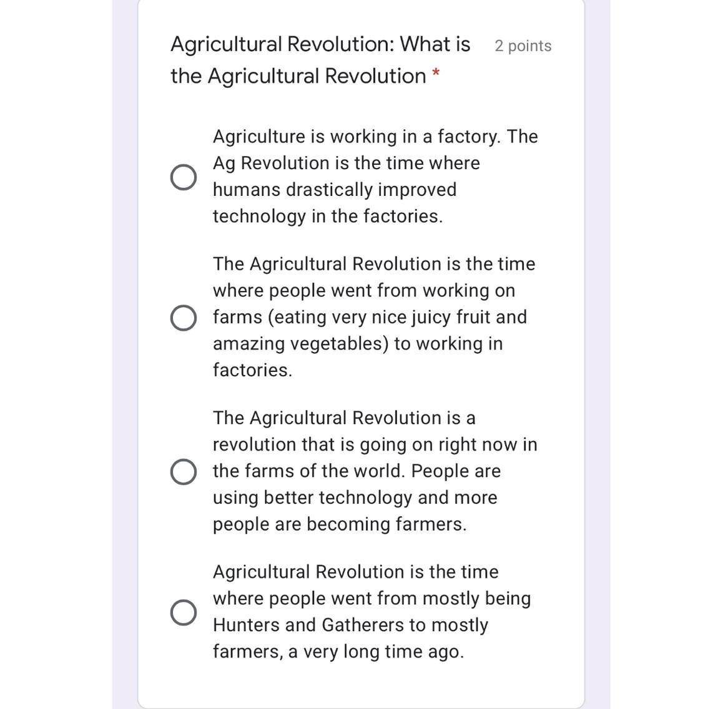Click the text line 'technology in the factories.'
The height and width of the screenshot is (709, 728).
(328, 217)
